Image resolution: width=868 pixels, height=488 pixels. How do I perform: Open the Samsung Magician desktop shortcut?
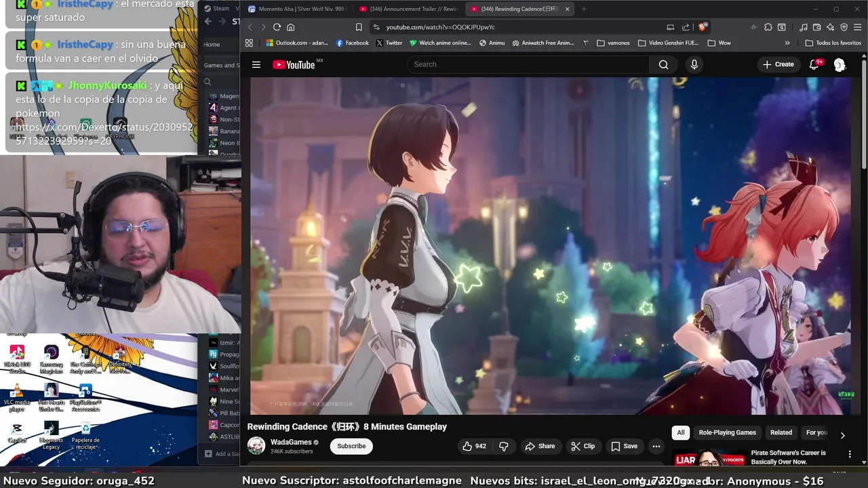click(51, 359)
